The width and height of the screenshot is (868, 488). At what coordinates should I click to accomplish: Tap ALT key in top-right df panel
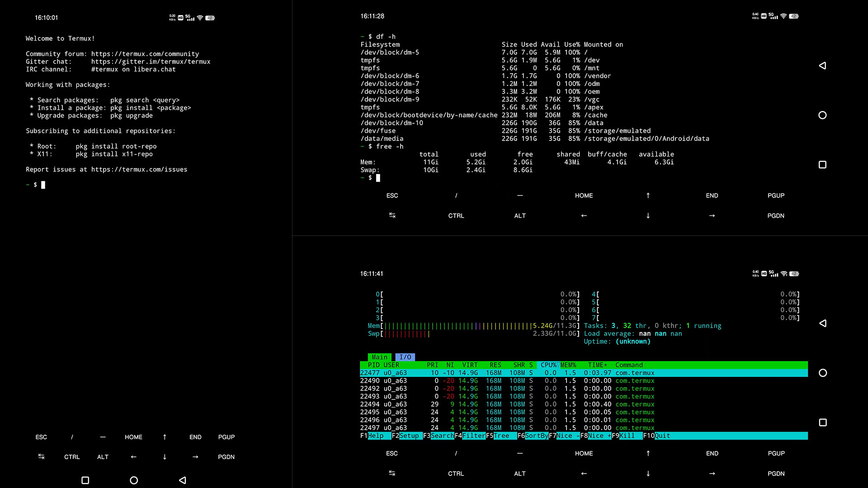click(520, 216)
